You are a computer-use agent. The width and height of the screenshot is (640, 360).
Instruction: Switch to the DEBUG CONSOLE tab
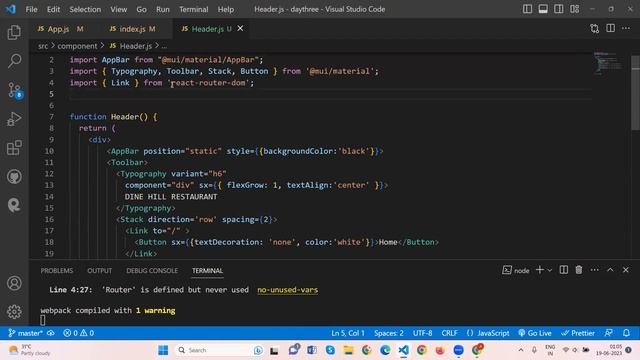pyautogui.click(x=152, y=271)
